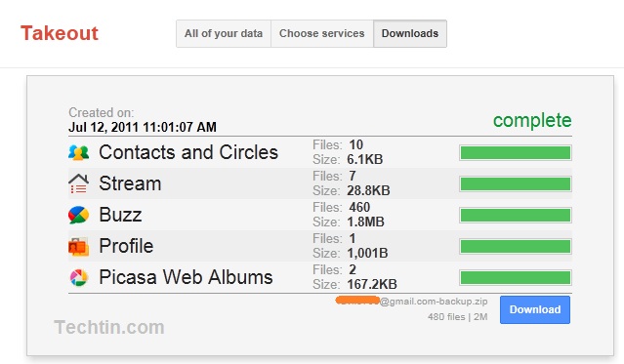This screenshot has width=624, height=364.
Task: Switch to the Choose services tab
Action: pyautogui.click(x=322, y=34)
